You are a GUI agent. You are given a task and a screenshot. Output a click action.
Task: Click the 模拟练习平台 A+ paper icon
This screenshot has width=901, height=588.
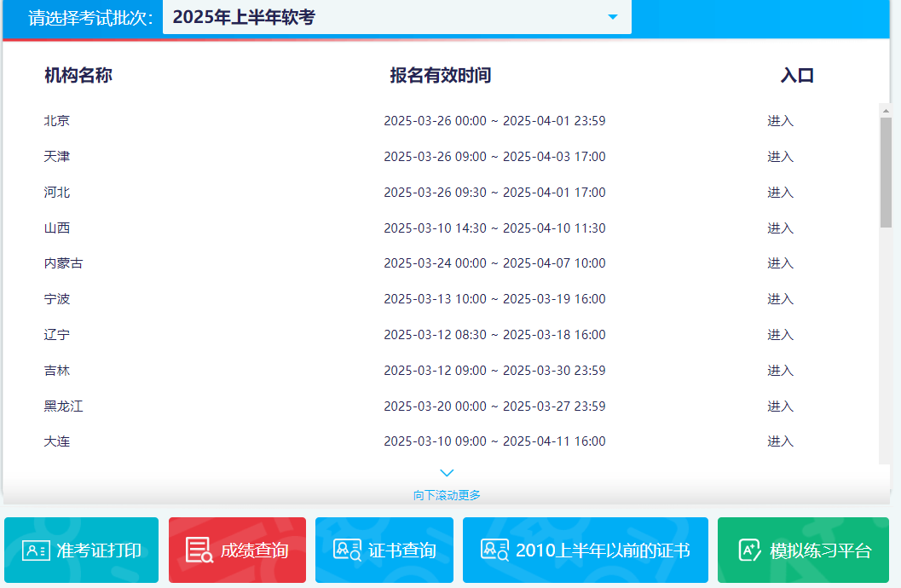click(x=749, y=551)
